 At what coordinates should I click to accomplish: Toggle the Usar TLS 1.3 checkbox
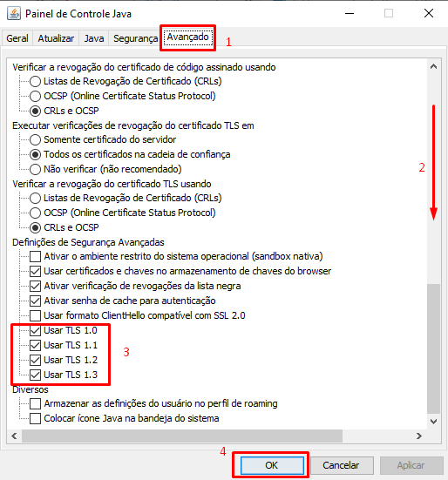[35, 375]
